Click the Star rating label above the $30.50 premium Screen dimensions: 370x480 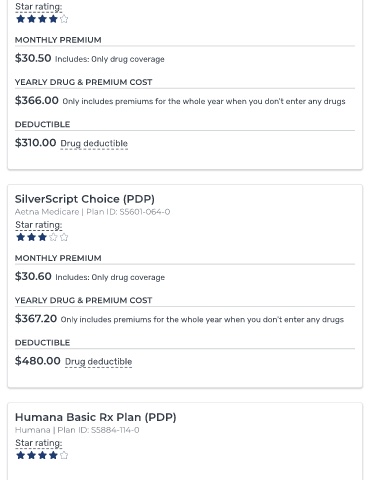click(x=39, y=7)
